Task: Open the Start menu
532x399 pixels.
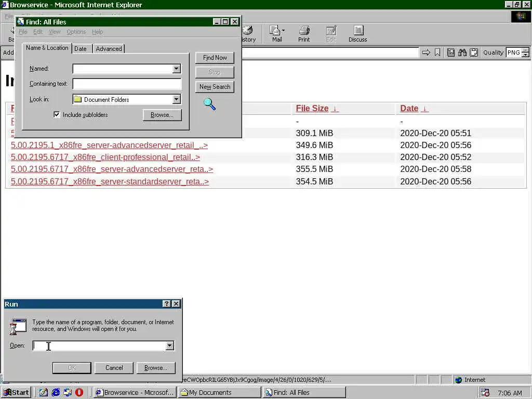Action: (16, 392)
